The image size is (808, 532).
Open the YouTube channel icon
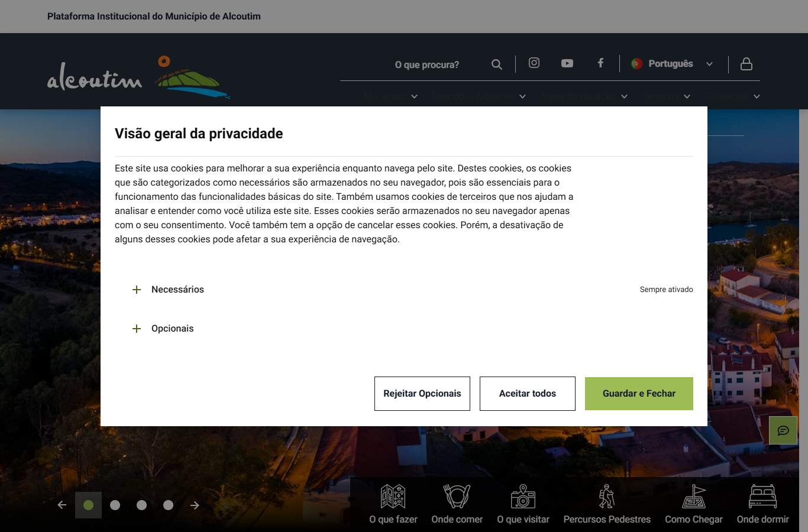coord(567,63)
